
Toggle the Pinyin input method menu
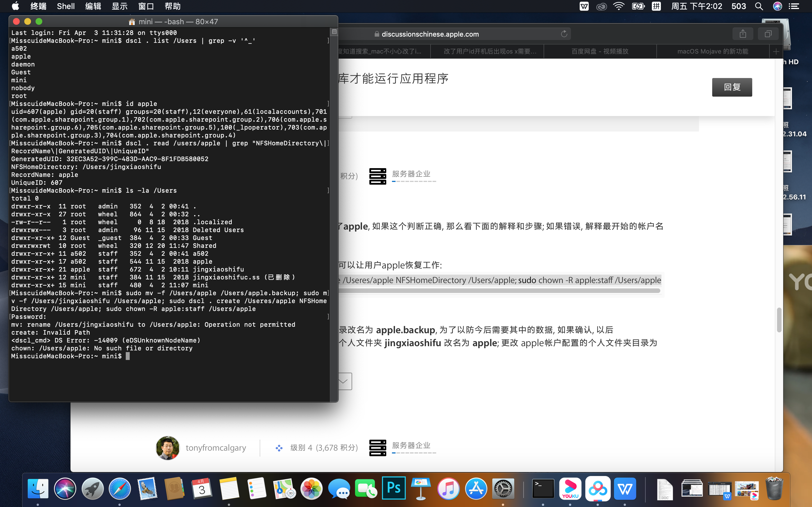[x=656, y=6]
